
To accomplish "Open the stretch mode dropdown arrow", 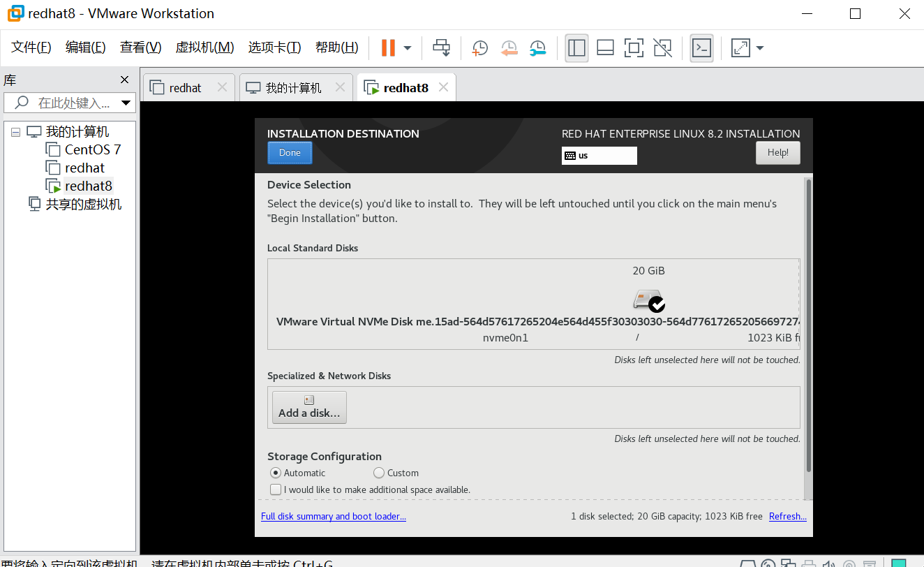I will pos(760,48).
